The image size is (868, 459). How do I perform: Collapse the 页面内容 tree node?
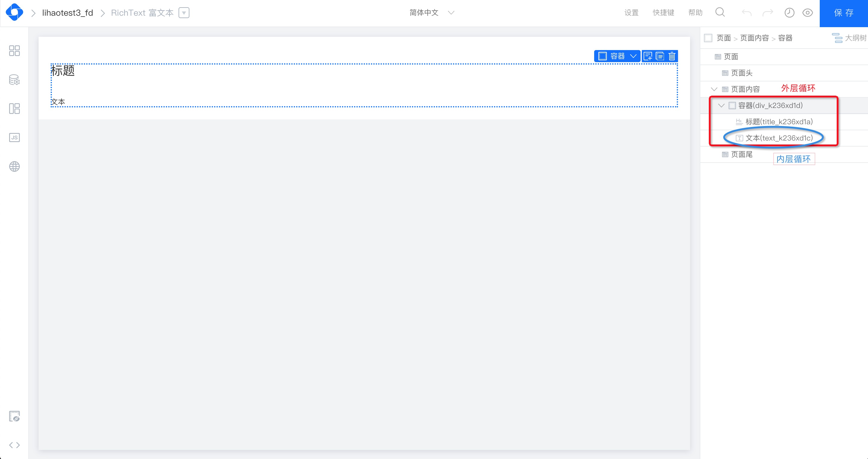(714, 89)
